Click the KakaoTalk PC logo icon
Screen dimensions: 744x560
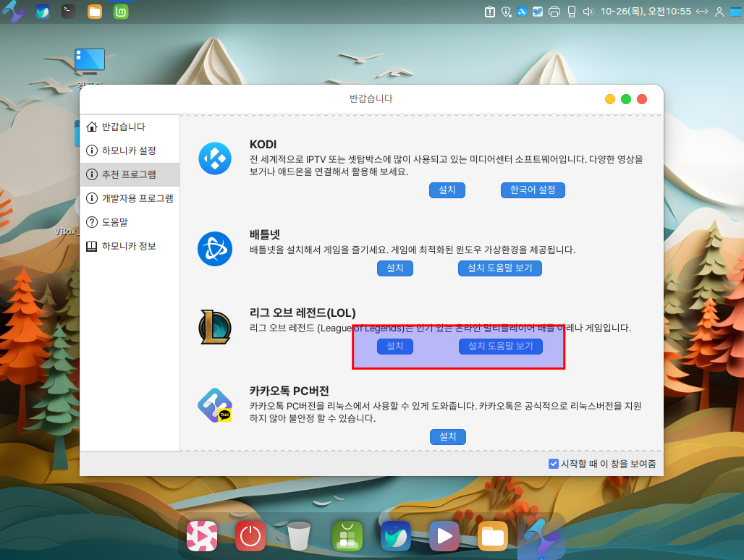tap(215, 406)
